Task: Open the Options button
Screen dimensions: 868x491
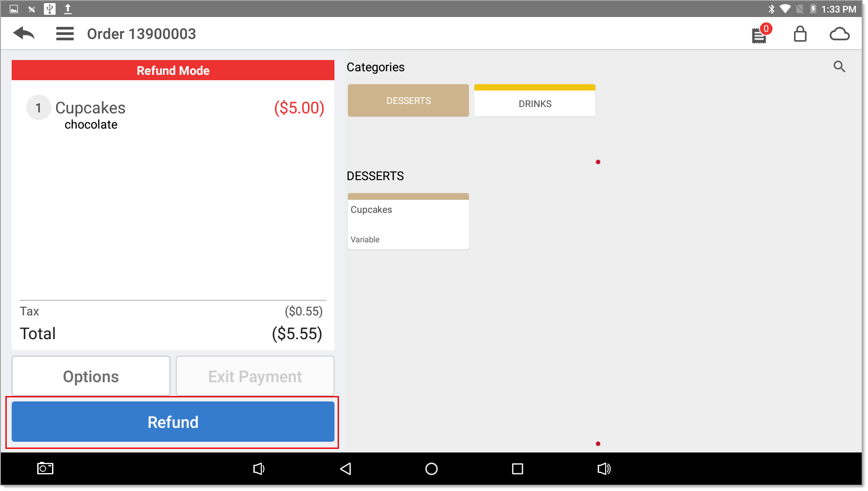Action: coord(91,376)
